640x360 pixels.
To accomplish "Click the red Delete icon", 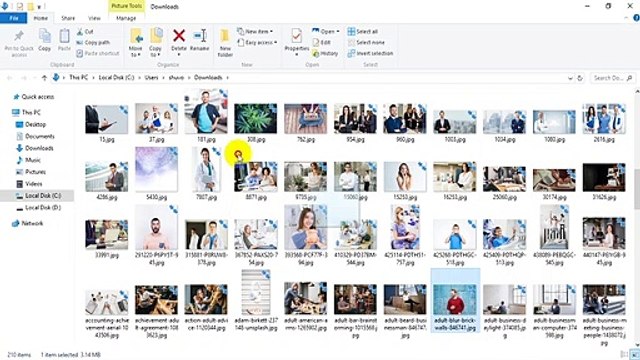I will click(179, 36).
